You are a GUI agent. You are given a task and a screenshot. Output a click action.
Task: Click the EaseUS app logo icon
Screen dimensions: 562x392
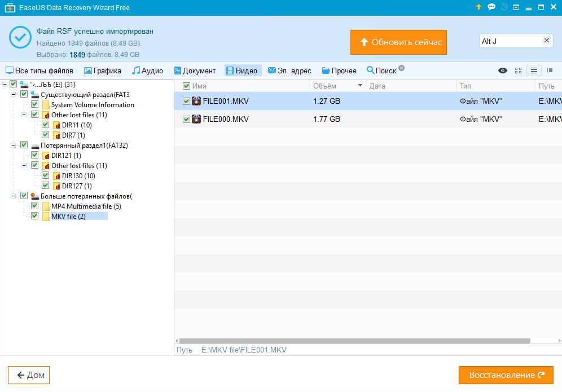tap(10, 7)
